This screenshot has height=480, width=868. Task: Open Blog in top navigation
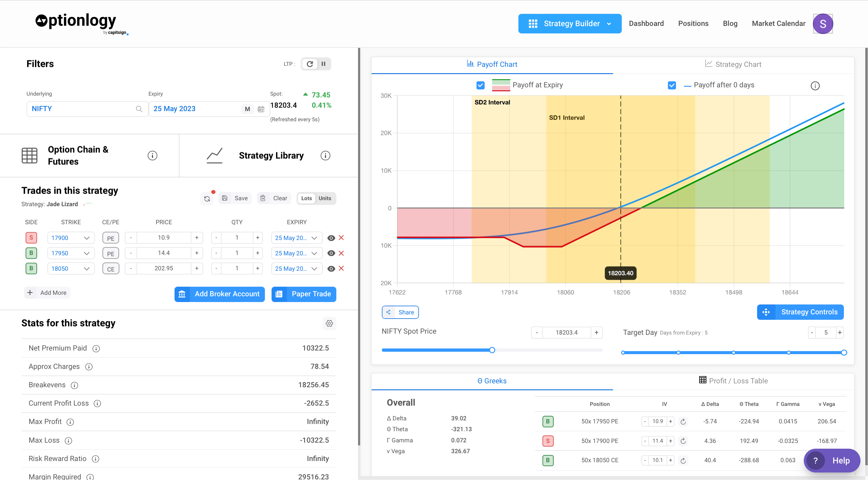pyautogui.click(x=730, y=23)
